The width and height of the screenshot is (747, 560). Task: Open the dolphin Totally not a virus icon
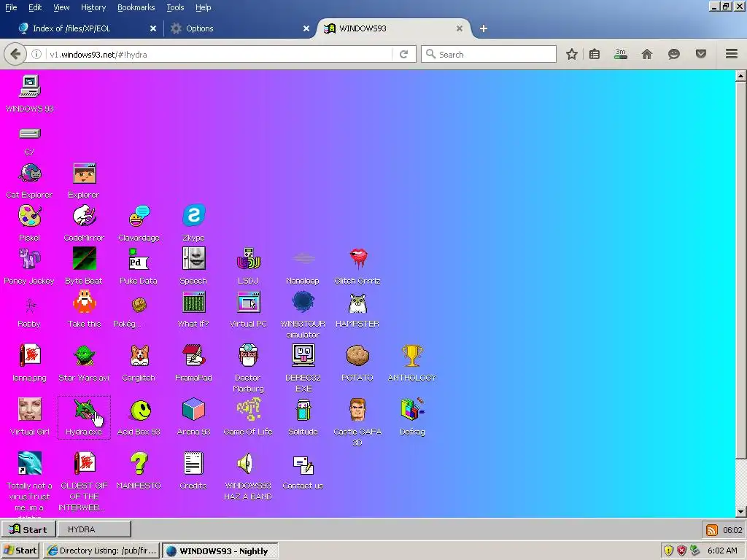pos(29,463)
